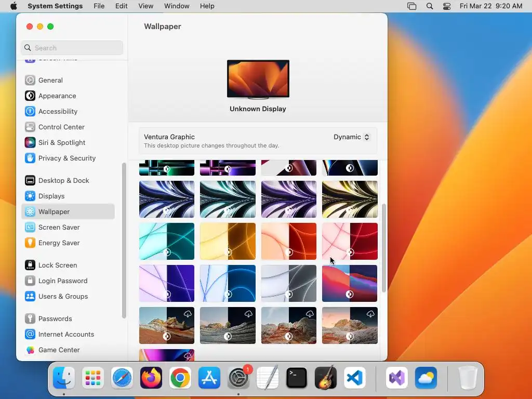Click the screen mirroring menu bar icon

click(411, 6)
